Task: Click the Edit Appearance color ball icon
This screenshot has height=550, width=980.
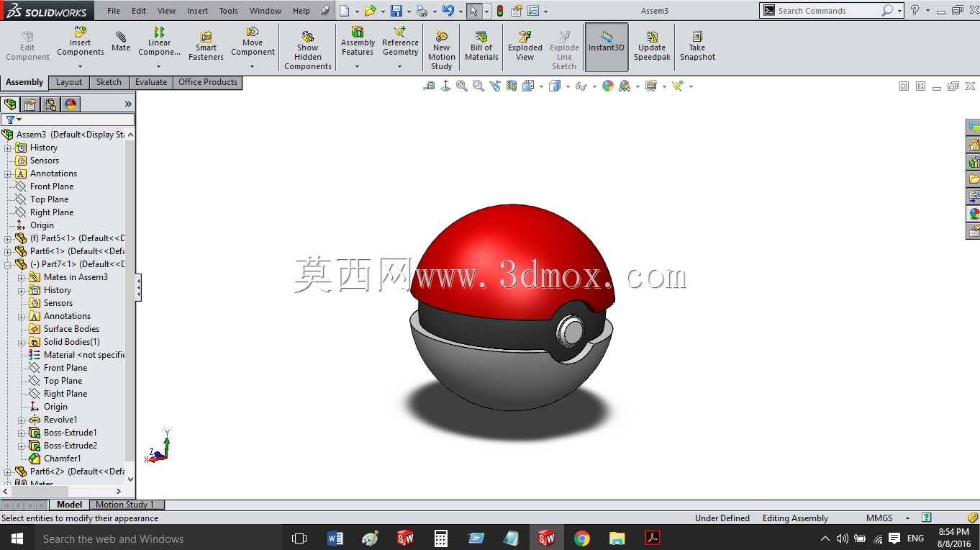Action: (x=608, y=86)
